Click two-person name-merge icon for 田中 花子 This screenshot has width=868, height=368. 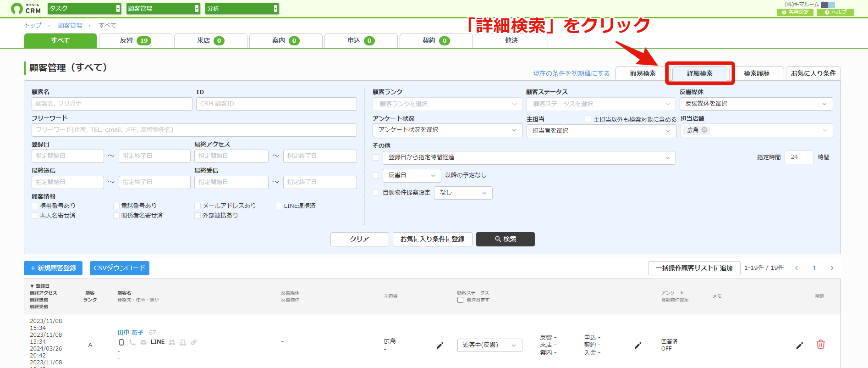click(172, 342)
